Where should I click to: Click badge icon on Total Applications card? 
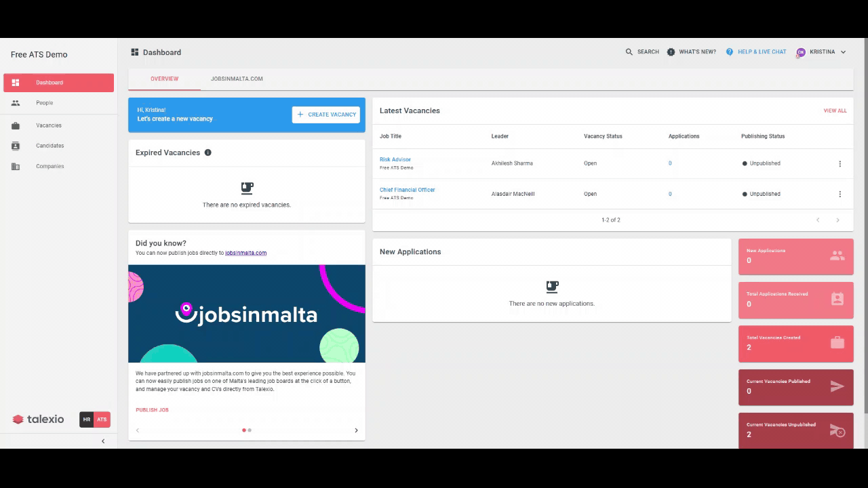(x=837, y=299)
